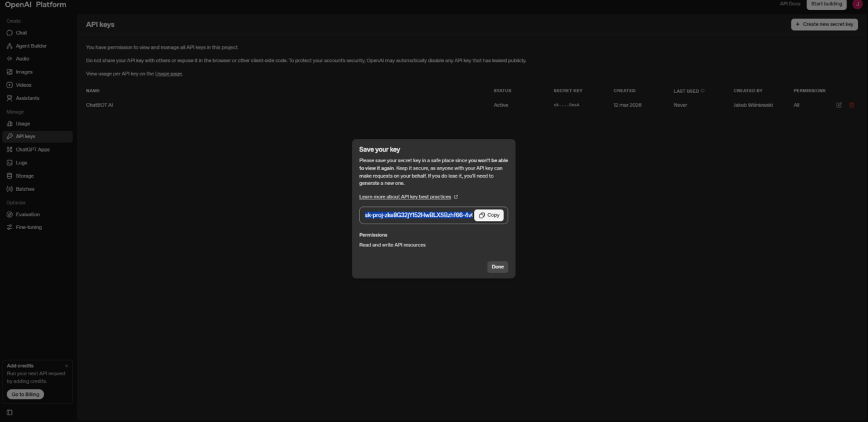Click external link icon beside best practices

coord(456,197)
